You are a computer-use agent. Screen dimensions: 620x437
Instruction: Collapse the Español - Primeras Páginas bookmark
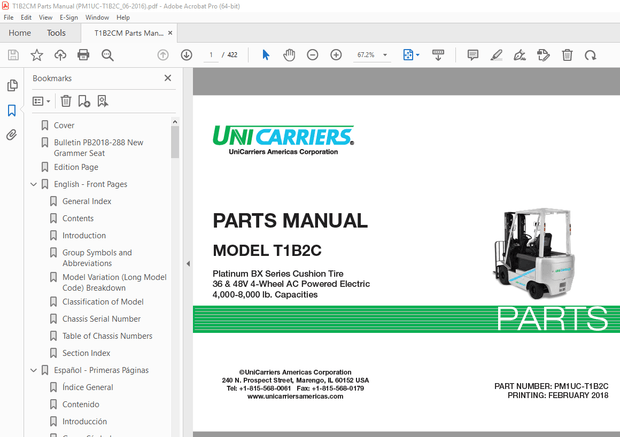point(34,370)
